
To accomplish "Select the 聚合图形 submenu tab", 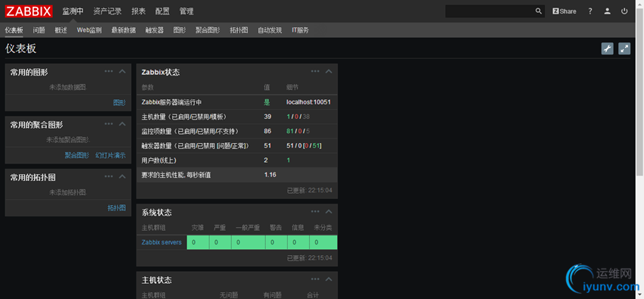I will 208,30.
